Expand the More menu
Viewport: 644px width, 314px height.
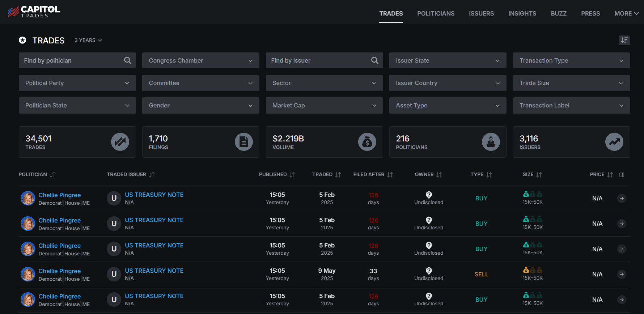coord(627,13)
